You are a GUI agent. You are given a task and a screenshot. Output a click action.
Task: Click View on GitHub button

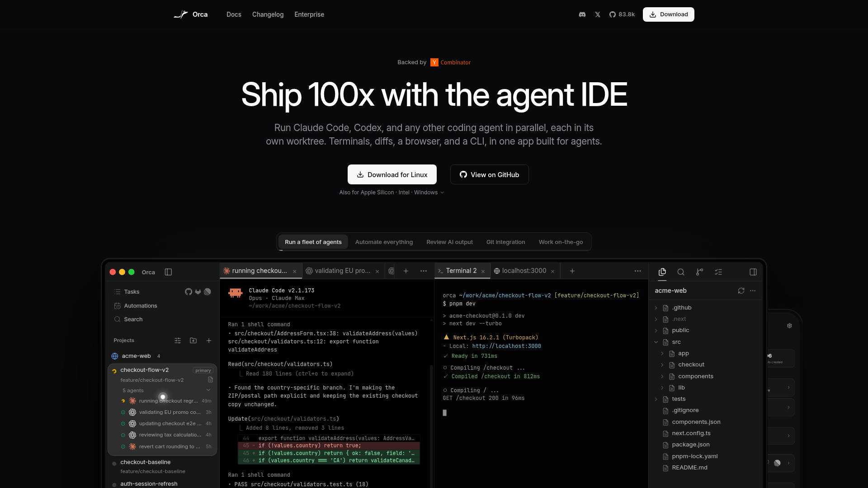click(489, 174)
